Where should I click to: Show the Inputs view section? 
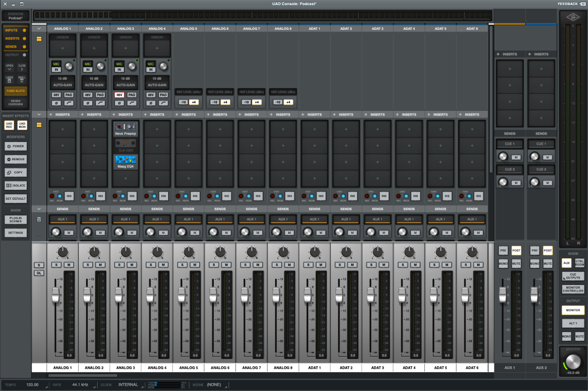[16, 30]
